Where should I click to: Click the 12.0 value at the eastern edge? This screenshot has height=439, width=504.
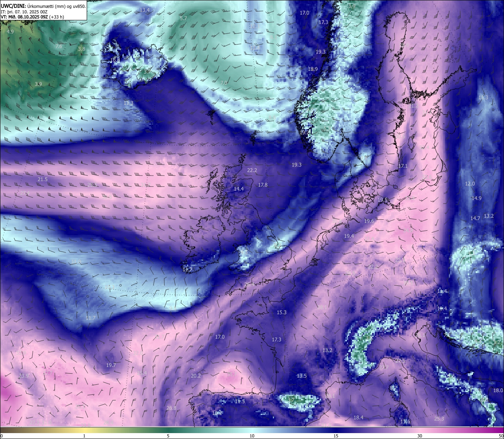pyautogui.click(x=470, y=184)
